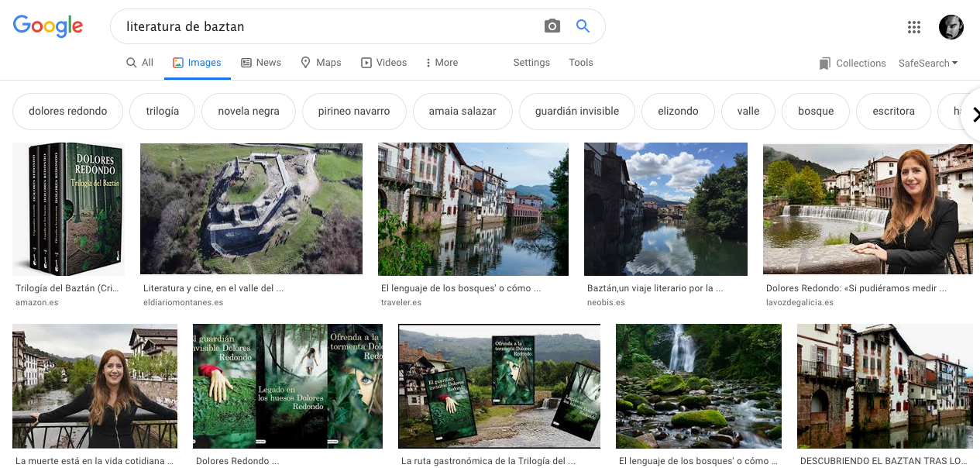Go to the All results tab

tap(140, 63)
